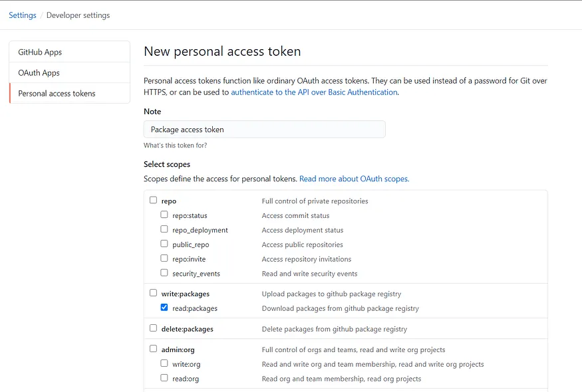Image resolution: width=582 pixels, height=392 pixels.
Task: Uncheck the read:packages scope
Action: 164,308
